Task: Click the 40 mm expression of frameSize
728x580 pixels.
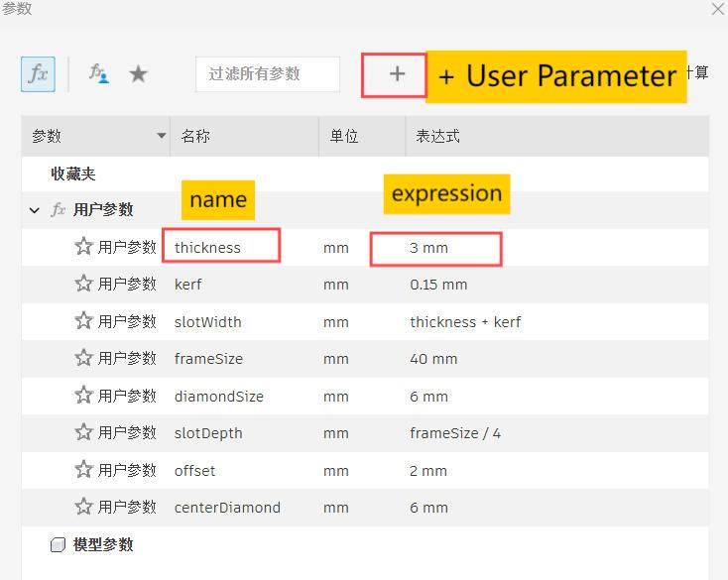Action: click(433, 359)
